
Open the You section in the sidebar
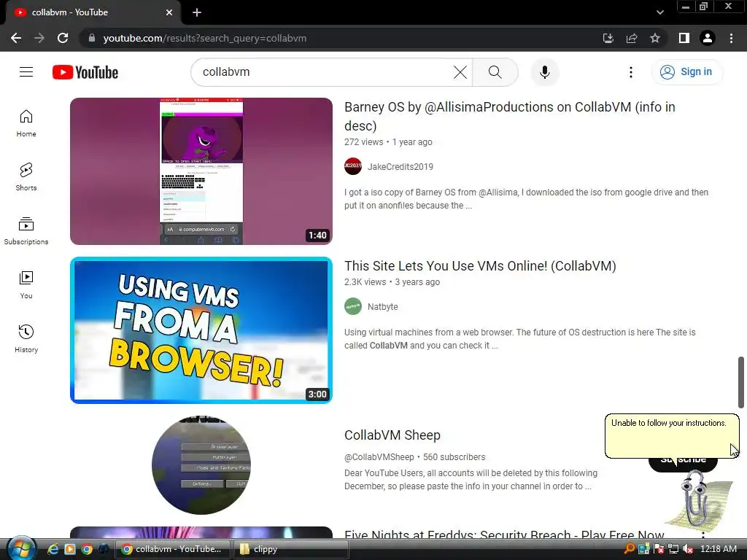(x=26, y=285)
